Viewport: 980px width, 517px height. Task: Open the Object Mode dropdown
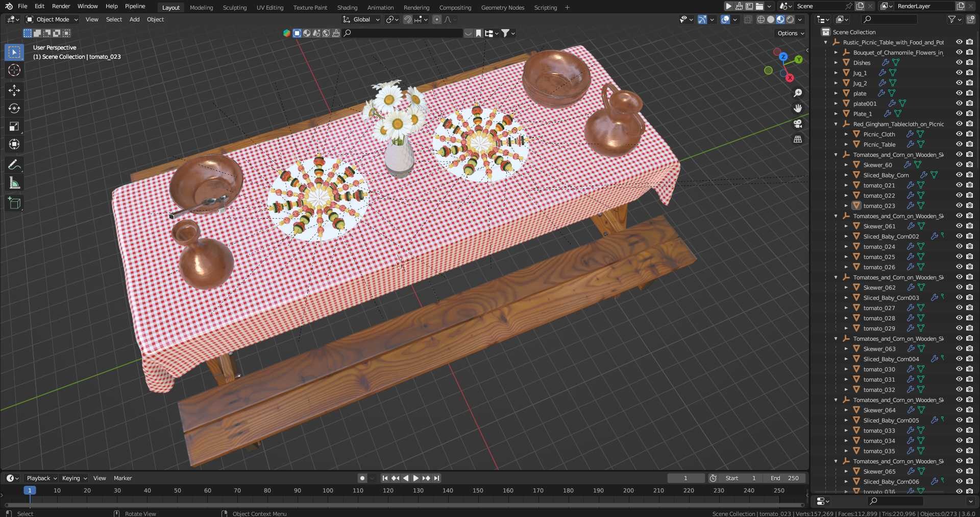52,19
